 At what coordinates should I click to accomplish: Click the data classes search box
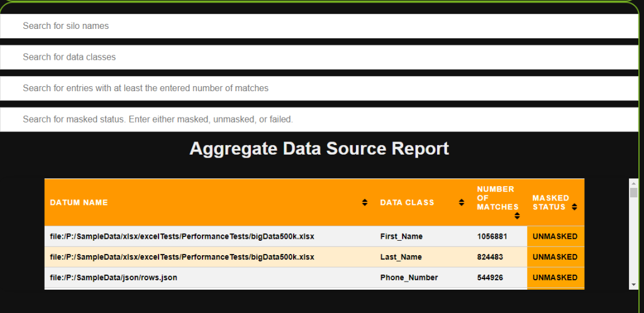coord(319,57)
